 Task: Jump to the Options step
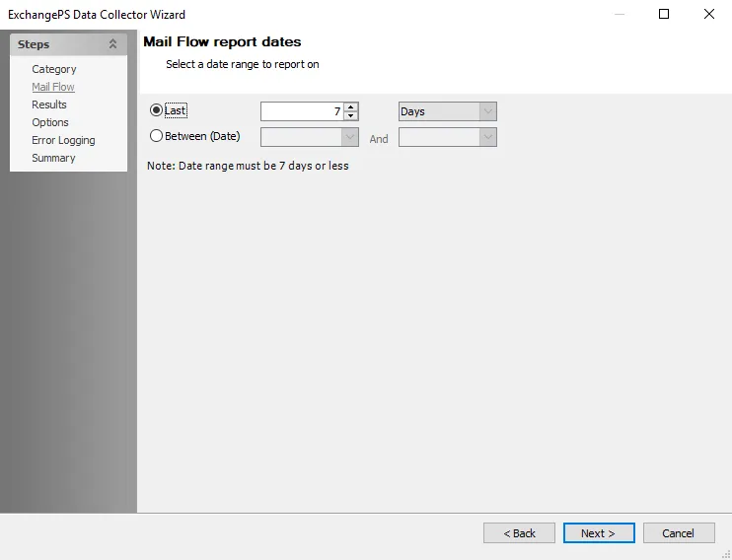[50, 122]
